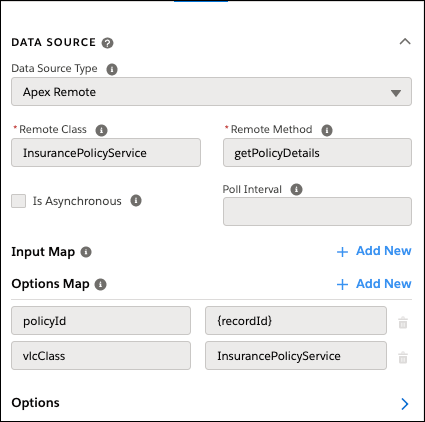
Task: Collapse the Data Source section chevron
Action: (405, 42)
